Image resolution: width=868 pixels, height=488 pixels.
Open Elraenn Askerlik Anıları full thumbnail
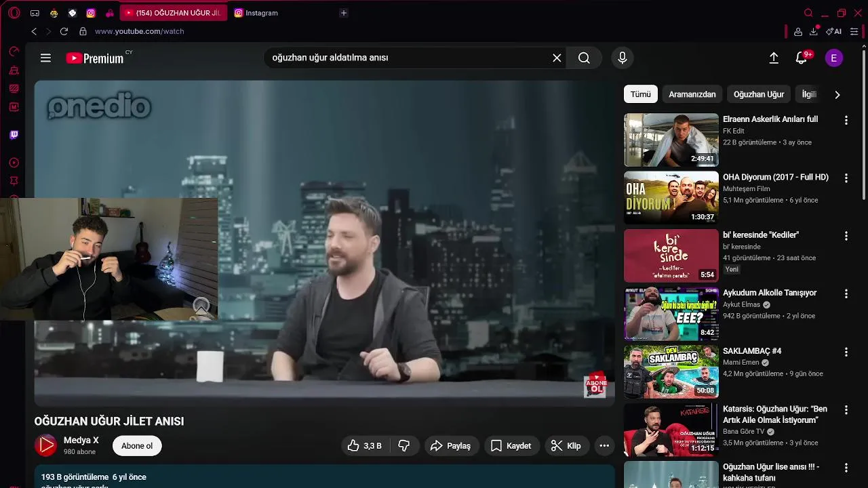pos(671,140)
